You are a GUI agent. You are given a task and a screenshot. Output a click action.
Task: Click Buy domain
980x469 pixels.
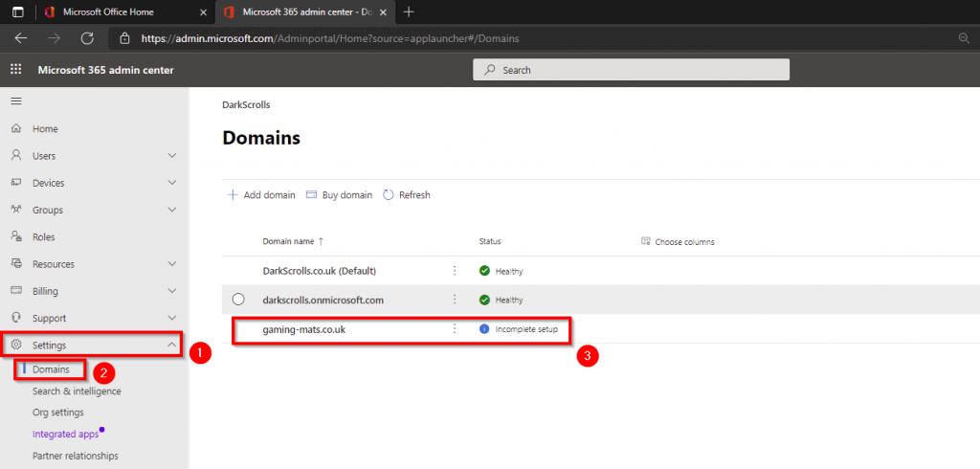tap(339, 195)
